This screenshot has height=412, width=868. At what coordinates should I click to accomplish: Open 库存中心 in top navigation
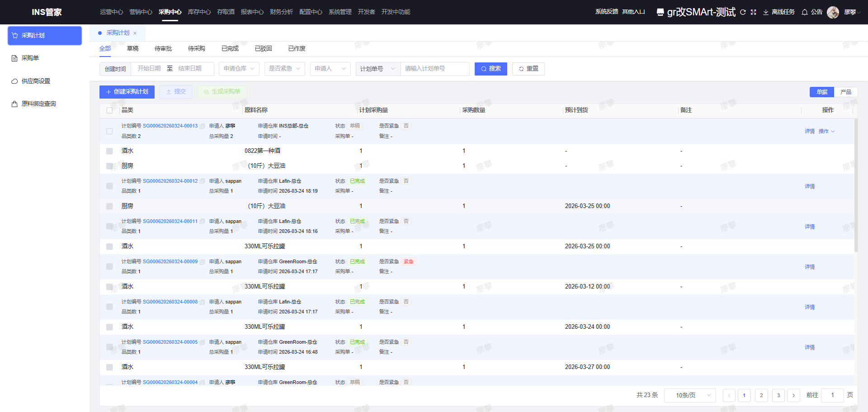tap(199, 12)
